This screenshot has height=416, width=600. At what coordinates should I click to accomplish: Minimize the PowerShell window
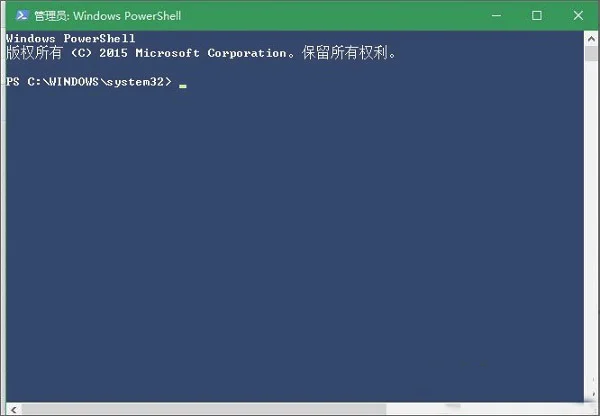click(x=496, y=15)
